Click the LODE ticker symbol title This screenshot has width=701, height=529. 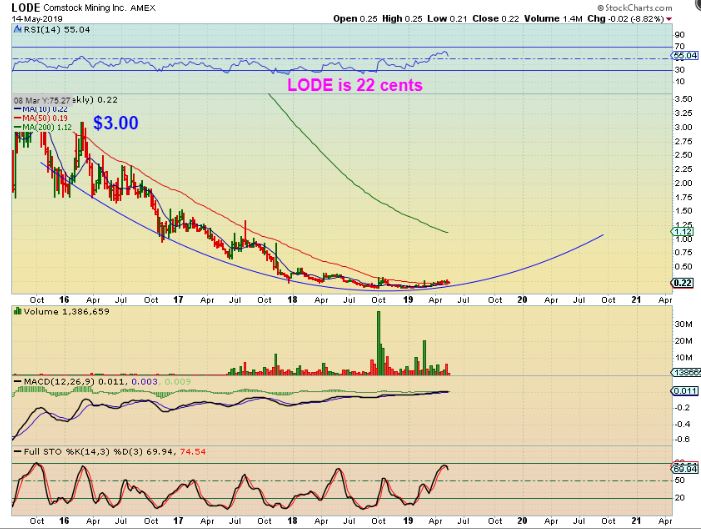[26, 7]
